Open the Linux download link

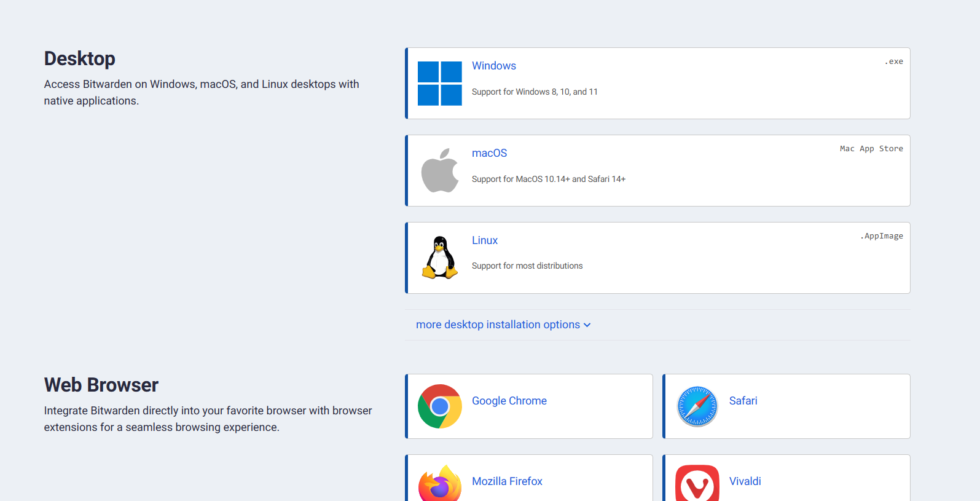click(x=485, y=240)
